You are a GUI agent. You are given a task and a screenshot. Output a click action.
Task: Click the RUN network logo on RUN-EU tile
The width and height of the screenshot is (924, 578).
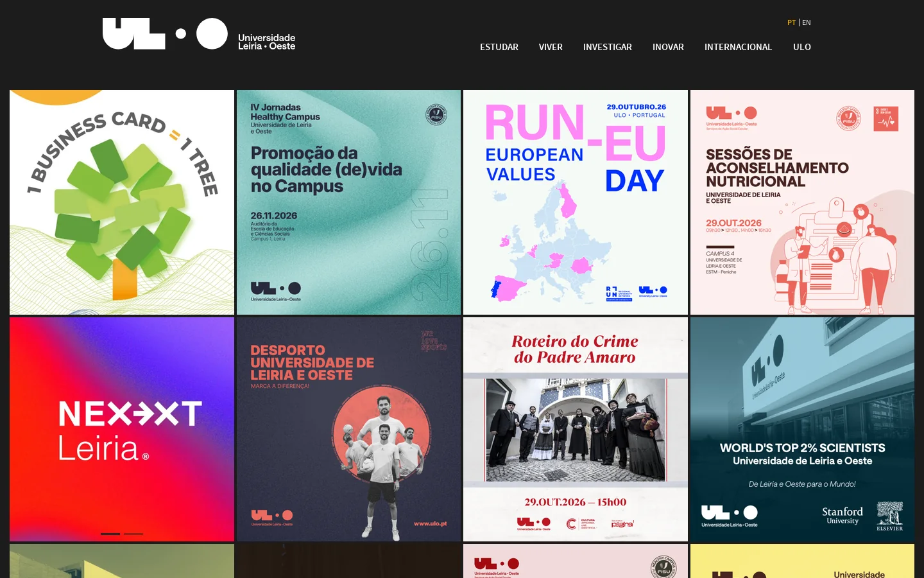click(619, 293)
